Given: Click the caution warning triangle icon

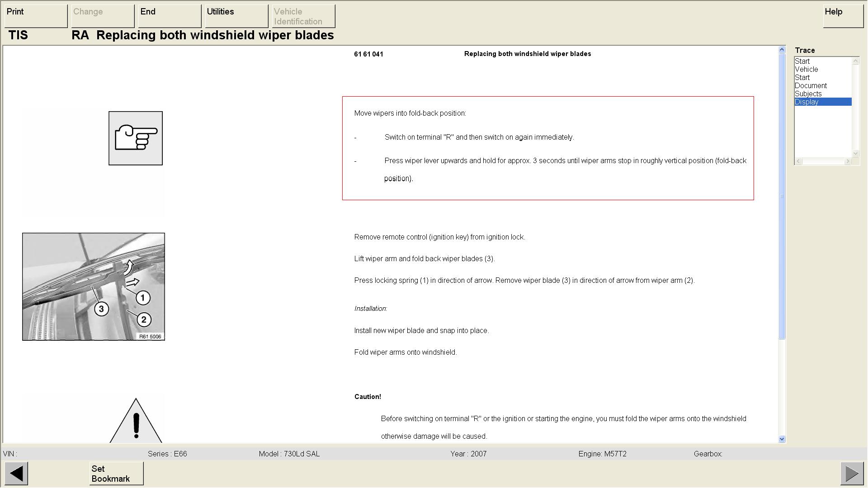Looking at the screenshot, I should pyautogui.click(x=136, y=422).
